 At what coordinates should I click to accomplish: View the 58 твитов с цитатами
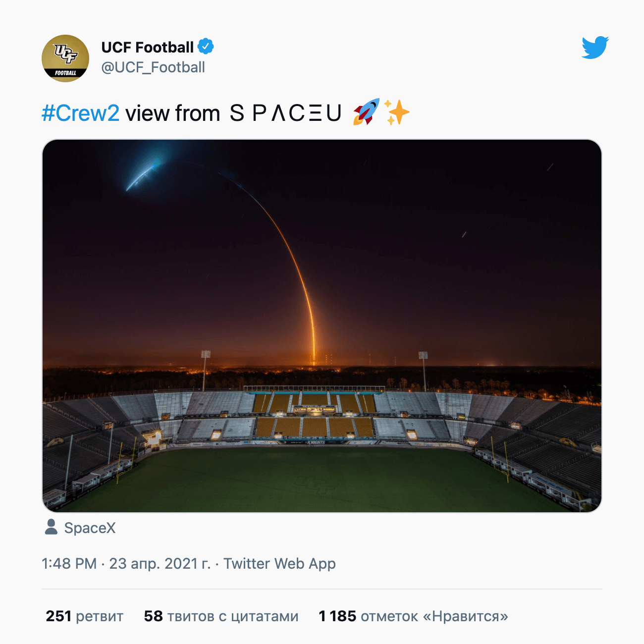(221, 616)
